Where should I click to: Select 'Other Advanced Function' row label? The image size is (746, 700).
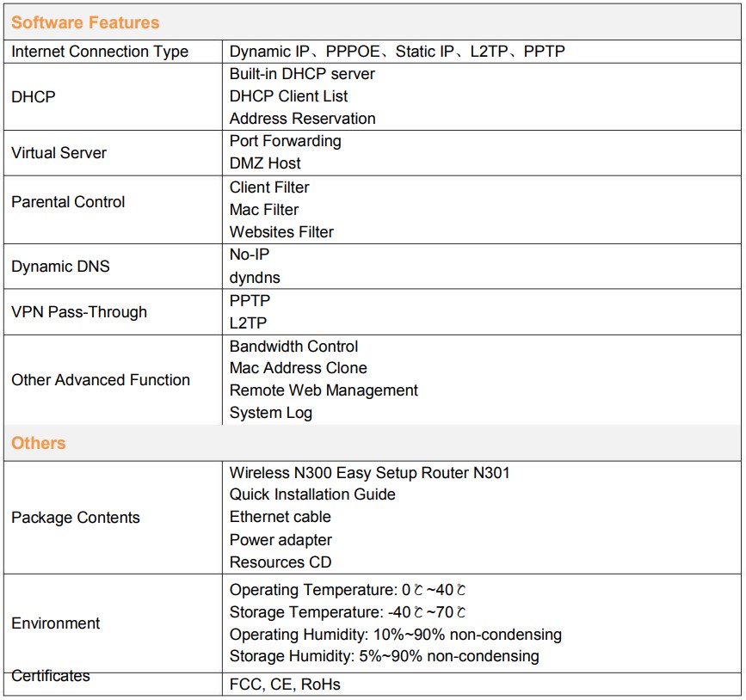(x=101, y=380)
